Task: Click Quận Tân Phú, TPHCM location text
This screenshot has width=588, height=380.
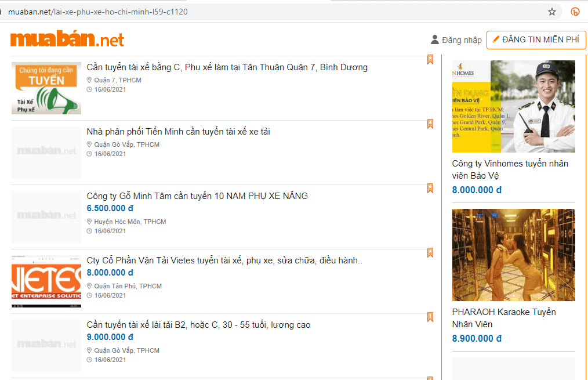Action: pyautogui.click(x=128, y=286)
